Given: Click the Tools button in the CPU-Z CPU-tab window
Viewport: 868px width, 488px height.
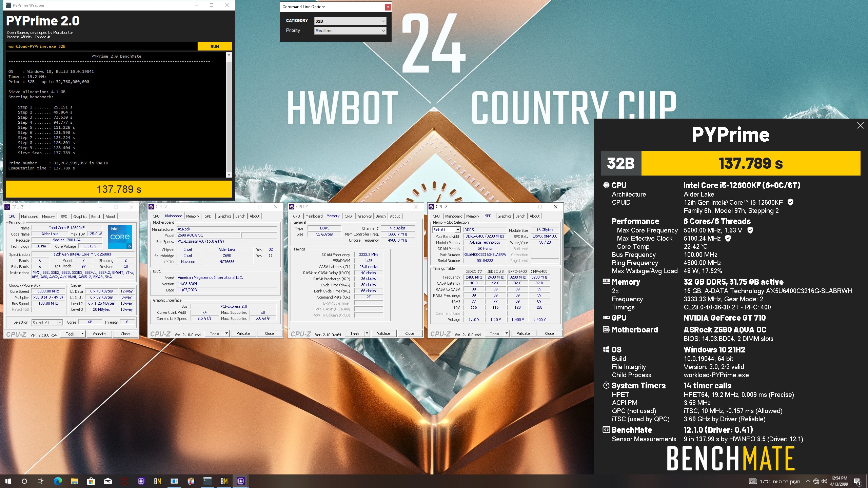Looking at the screenshot, I should click(70, 334).
